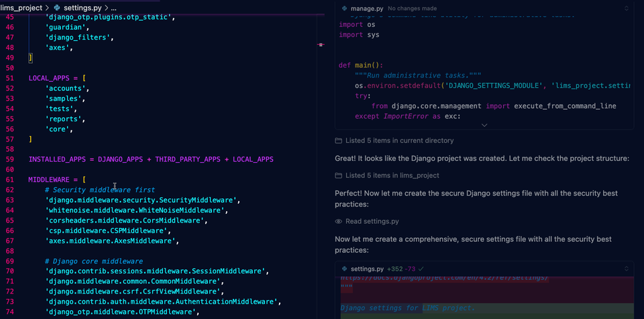644x319 pixels.
Task: Click the AxesMiddleware entry
Action: coord(110,241)
